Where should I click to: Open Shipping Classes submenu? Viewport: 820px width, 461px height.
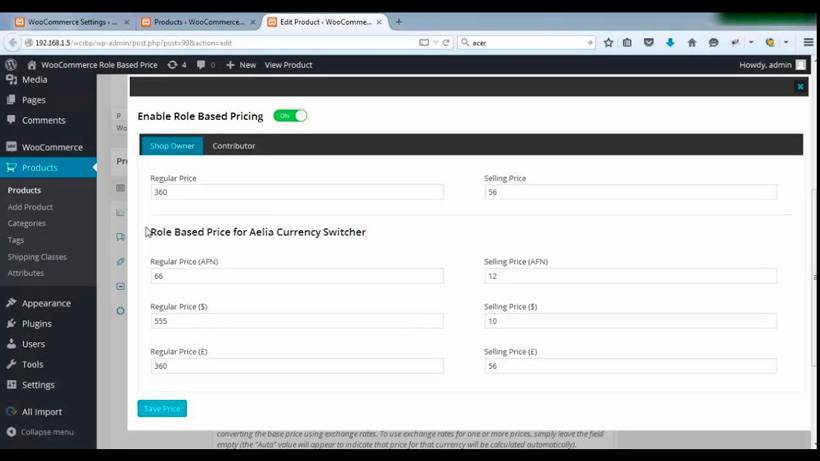coord(37,257)
